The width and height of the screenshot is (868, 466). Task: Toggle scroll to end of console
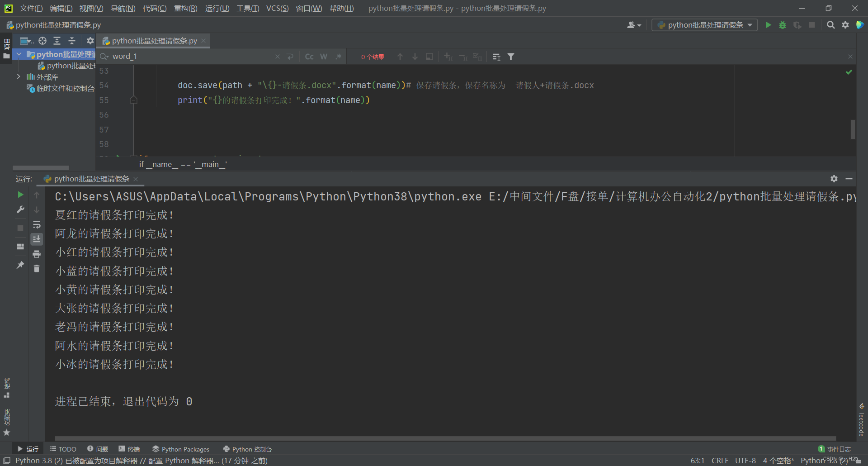pyautogui.click(x=37, y=239)
